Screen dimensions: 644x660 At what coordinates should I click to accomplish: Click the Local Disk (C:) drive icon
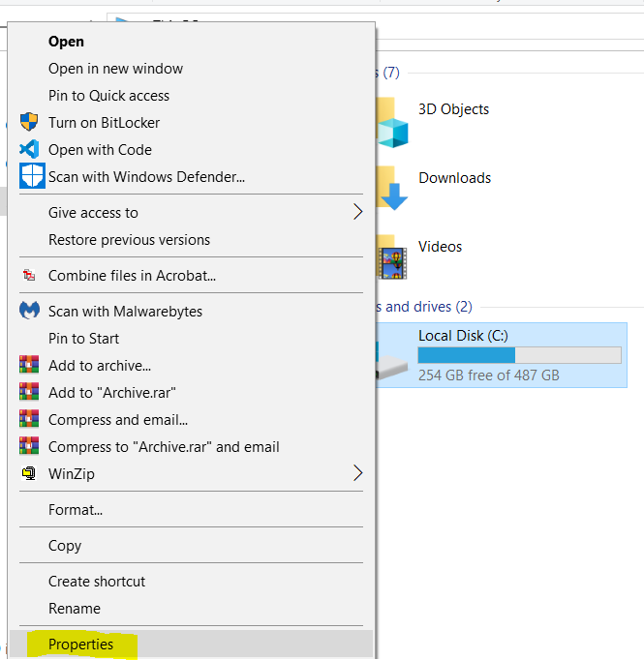391,361
